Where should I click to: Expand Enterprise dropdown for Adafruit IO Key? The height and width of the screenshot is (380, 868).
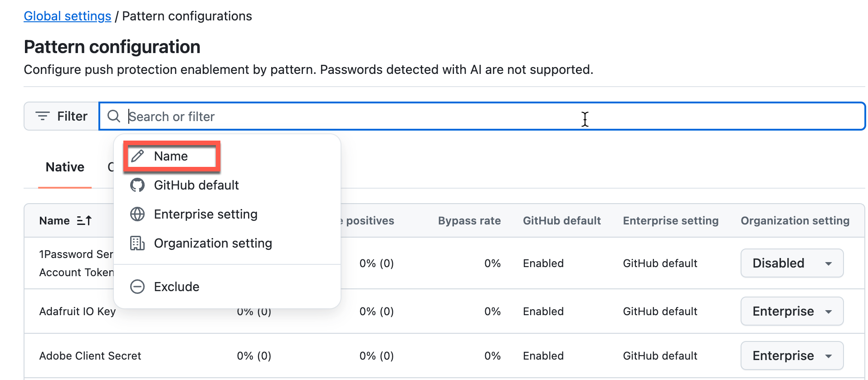pyautogui.click(x=792, y=311)
